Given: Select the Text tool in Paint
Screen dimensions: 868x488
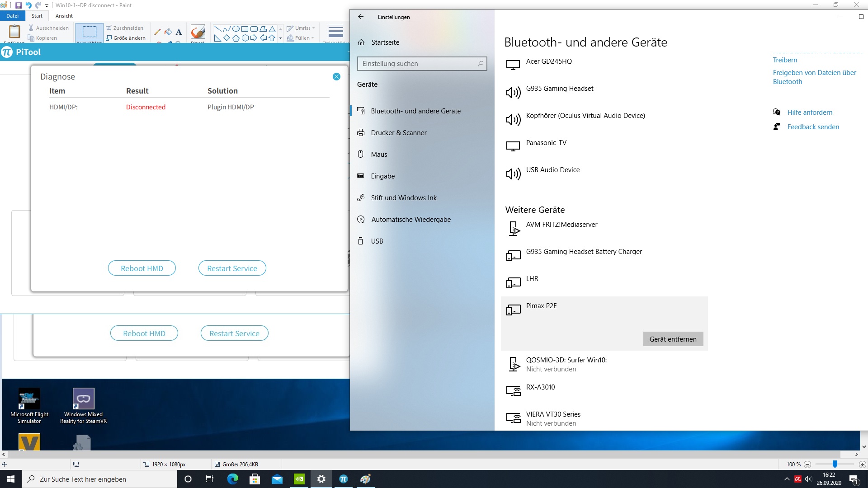Looking at the screenshot, I should (179, 32).
